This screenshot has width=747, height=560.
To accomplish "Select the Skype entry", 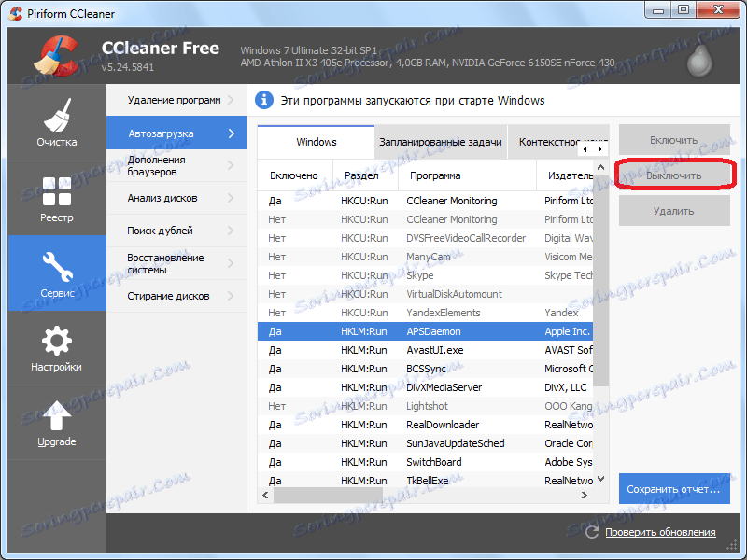I will pos(426,275).
